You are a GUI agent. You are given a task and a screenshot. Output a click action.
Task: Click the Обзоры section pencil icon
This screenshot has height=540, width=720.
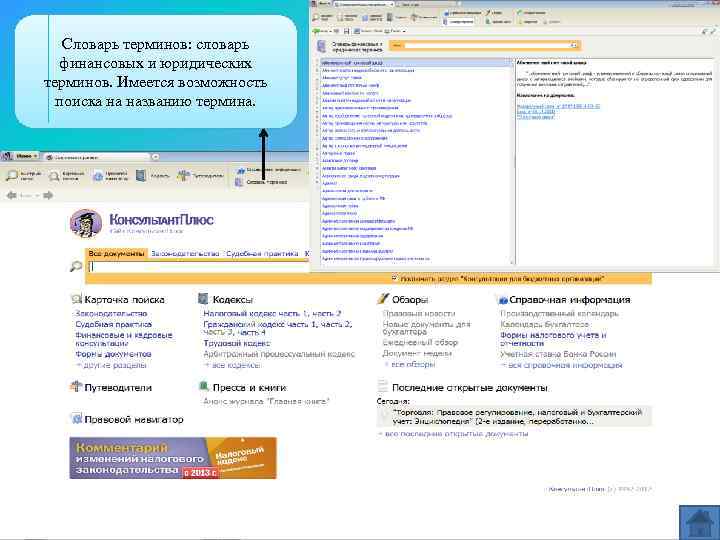tap(383, 299)
